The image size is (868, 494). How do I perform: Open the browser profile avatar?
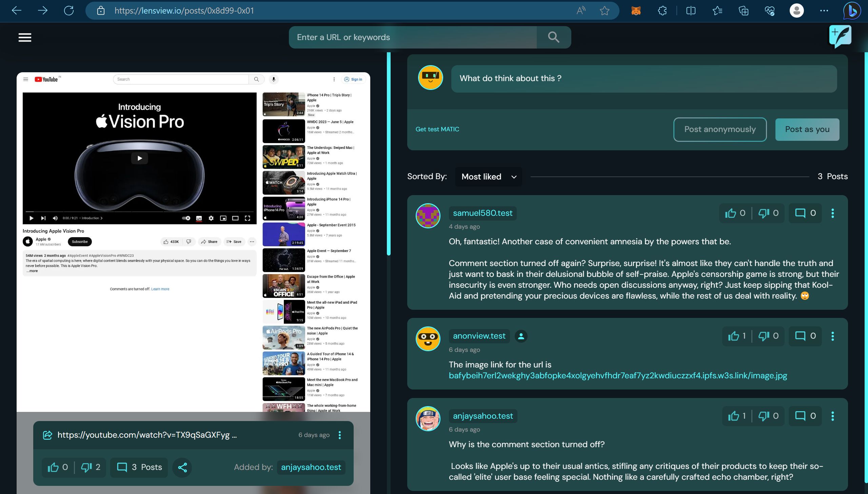coord(796,11)
